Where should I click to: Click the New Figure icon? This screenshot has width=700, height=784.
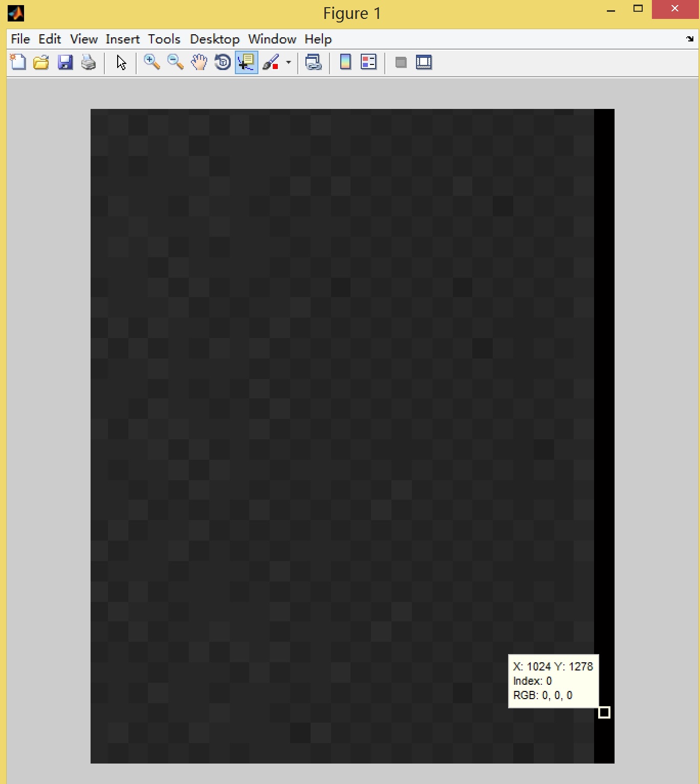[x=18, y=62]
